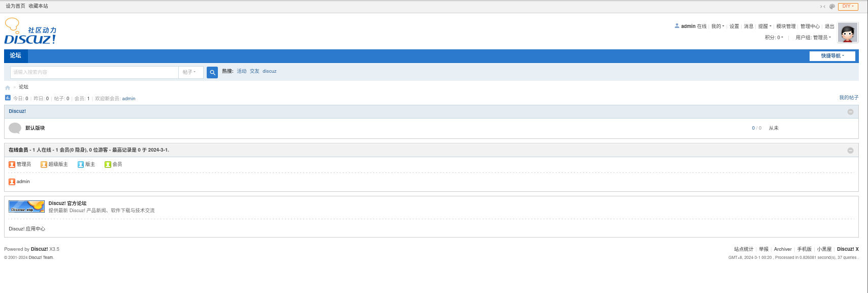Open the 默认版块 forum link

point(35,128)
